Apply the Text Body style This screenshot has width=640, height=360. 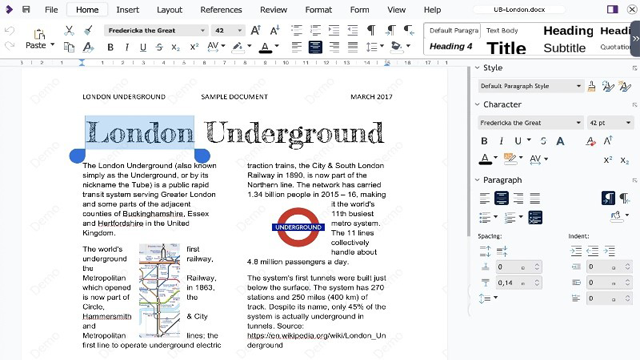click(502, 31)
